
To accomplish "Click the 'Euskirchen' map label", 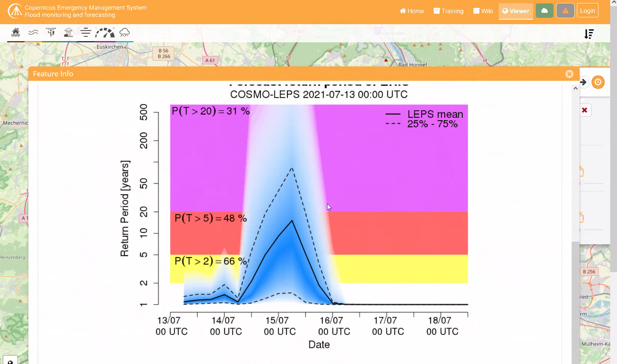I will [x=110, y=47].
